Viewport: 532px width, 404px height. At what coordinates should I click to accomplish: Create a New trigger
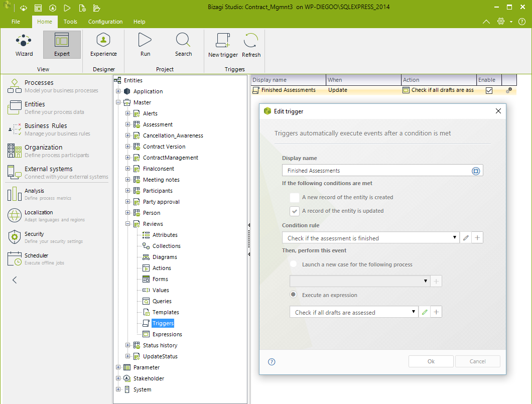coord(223,46)
